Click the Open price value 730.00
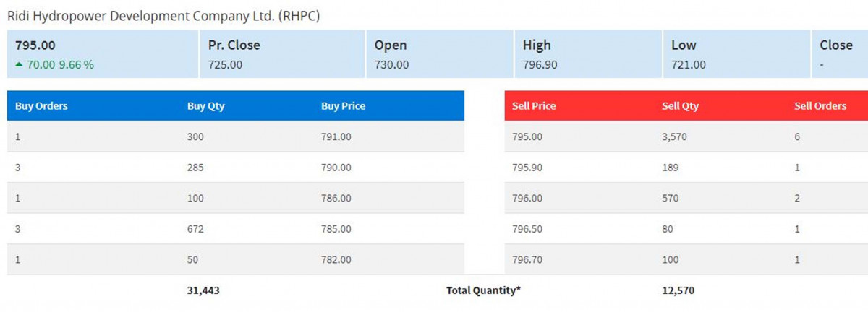Viewport: 868px width, 312px height. (391, 64)
